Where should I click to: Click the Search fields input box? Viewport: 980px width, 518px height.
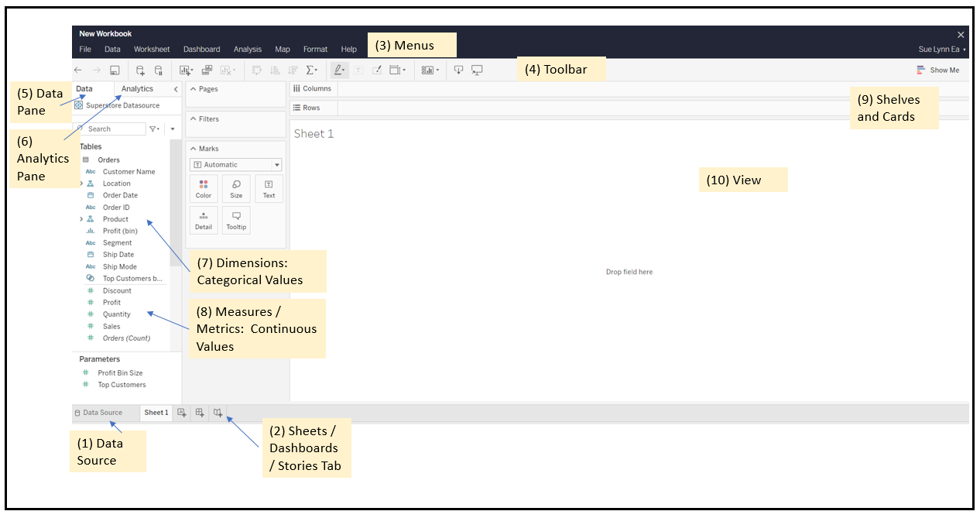110,129
